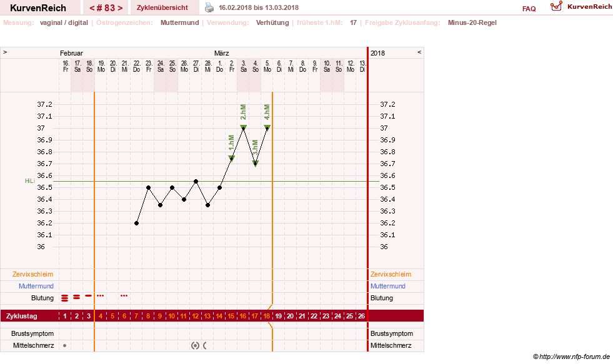Click the Februar month header
Image resolution: width=613 pixels, height=364 pixels.
click(x=71, y=53)
